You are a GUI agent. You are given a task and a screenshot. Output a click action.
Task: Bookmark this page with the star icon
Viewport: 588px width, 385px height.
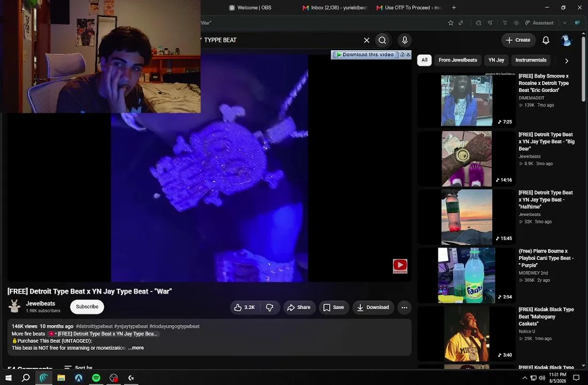point(451,23)
